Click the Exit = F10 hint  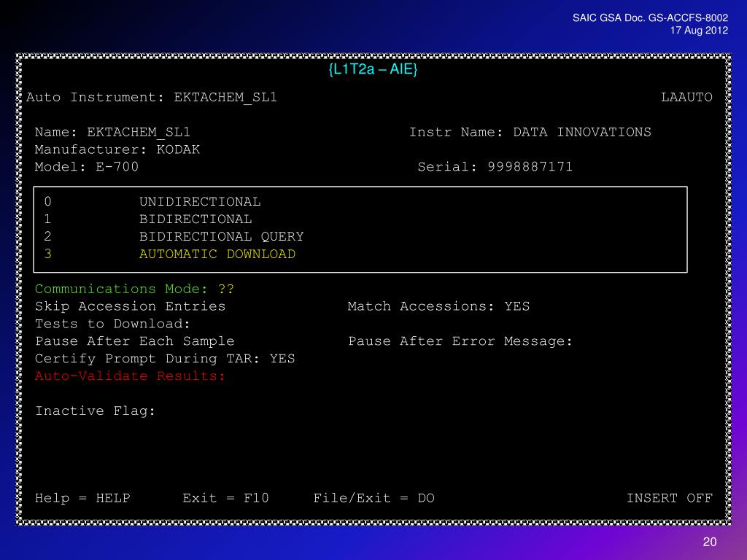226,498
